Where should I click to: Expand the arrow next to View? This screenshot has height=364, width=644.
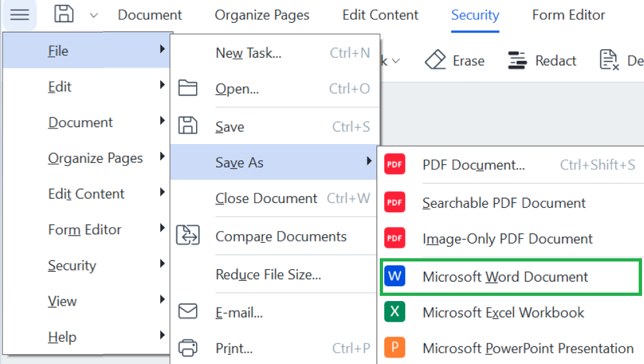tap(162, 299)
